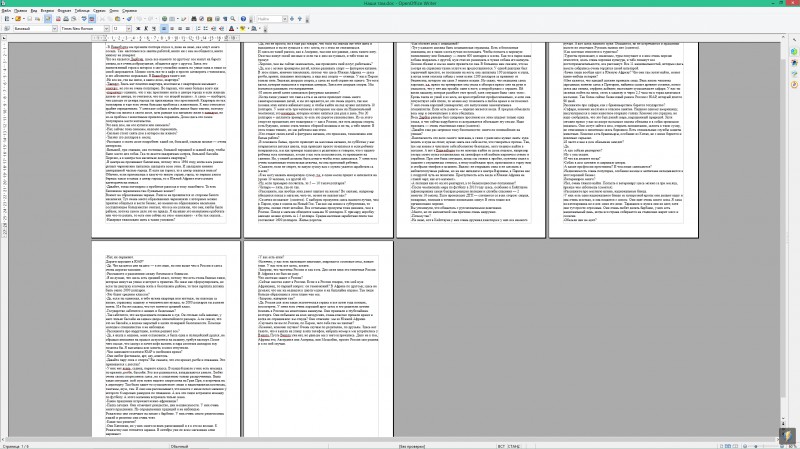Toggle Edit File mode button
This screenshot has height=449, width=800.
(x=48, y=19)
